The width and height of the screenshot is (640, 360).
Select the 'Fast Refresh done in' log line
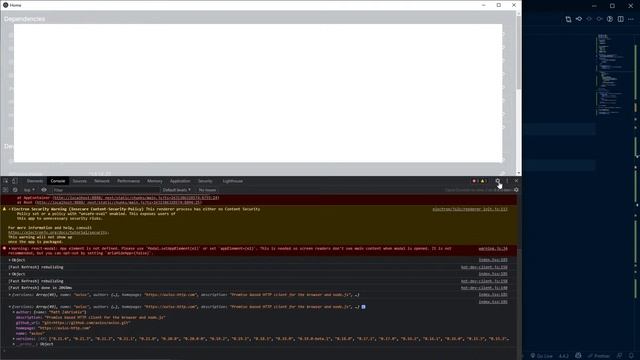(40, 288)
